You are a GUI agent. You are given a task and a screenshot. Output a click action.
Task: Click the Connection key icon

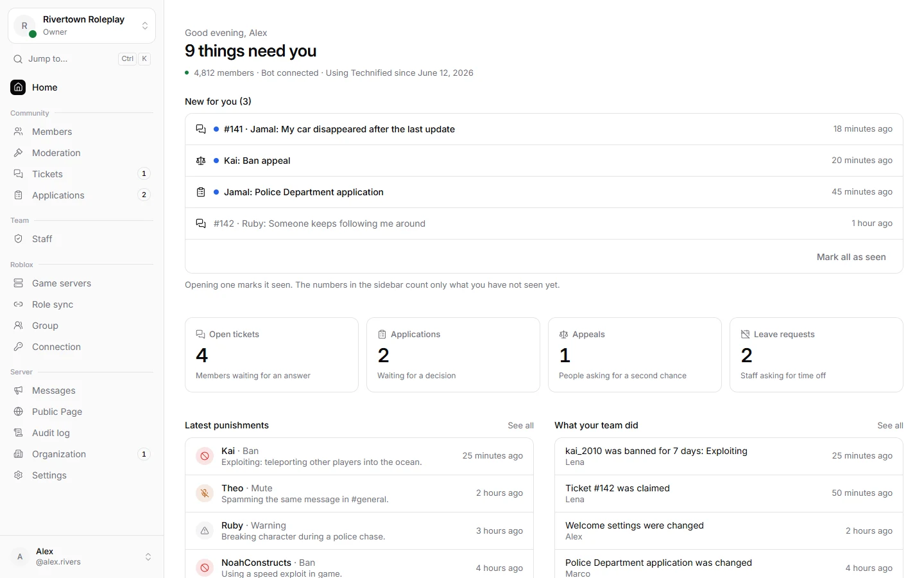(19, 347)
